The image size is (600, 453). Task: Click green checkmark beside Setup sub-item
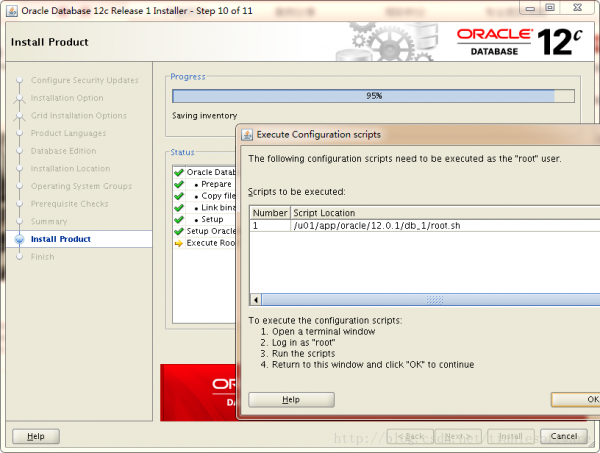pyautogui.click(x=179, y=219)
